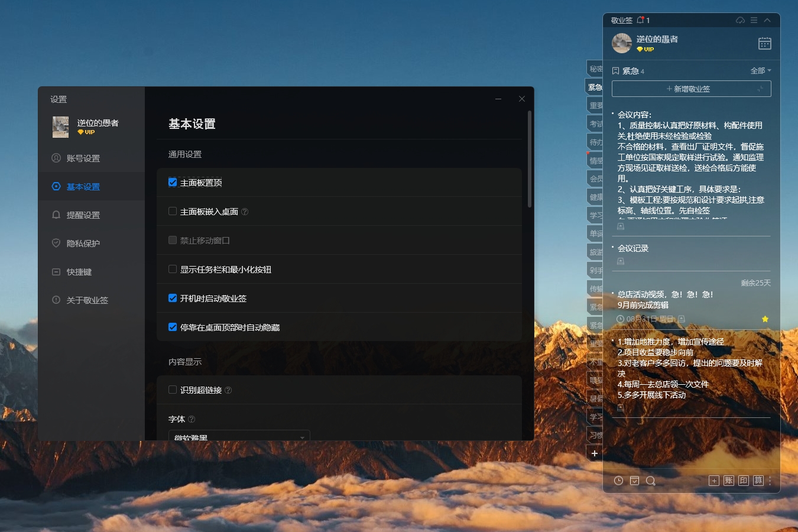
Task: Click the source icon under the 多多开展线下活动 note
Action: point(621,407)
